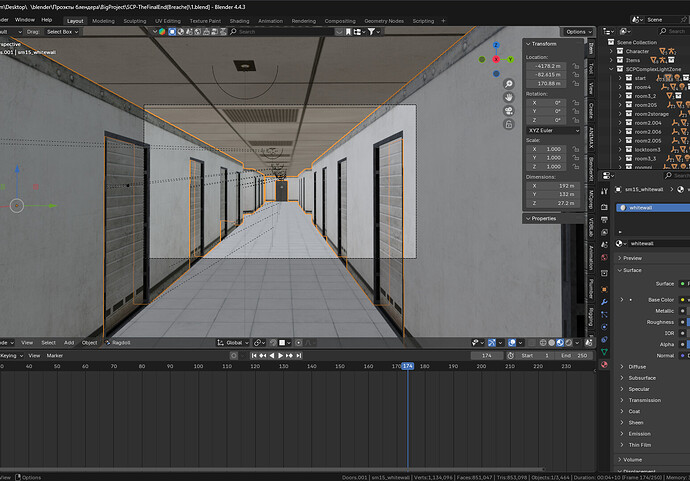Switch to the Shading workspace tab
Viewport: 690px width, 481px height.
pos(239,21)
